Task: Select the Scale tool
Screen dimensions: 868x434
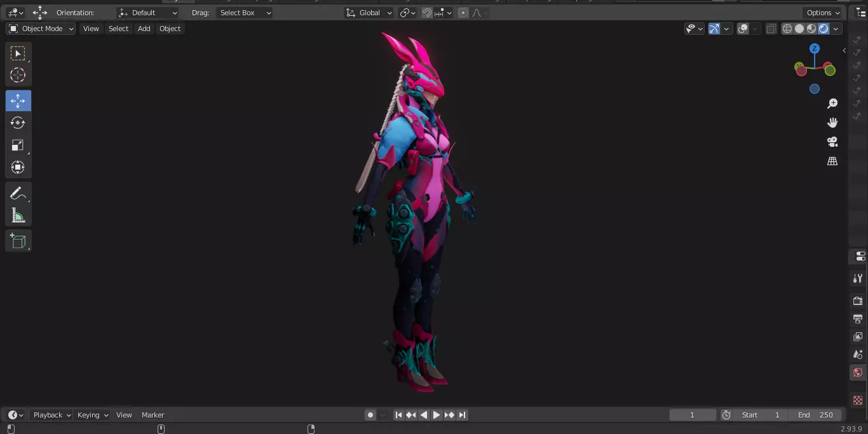Action: [x=18, y=145]
